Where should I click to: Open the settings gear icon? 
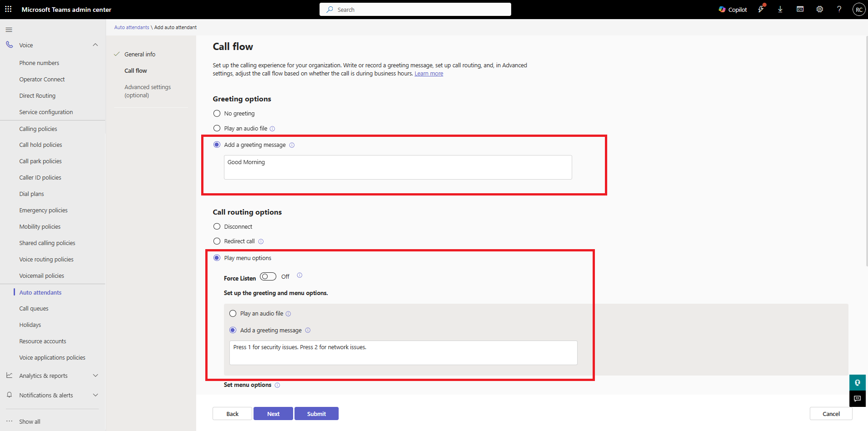[x=819, y=10]
